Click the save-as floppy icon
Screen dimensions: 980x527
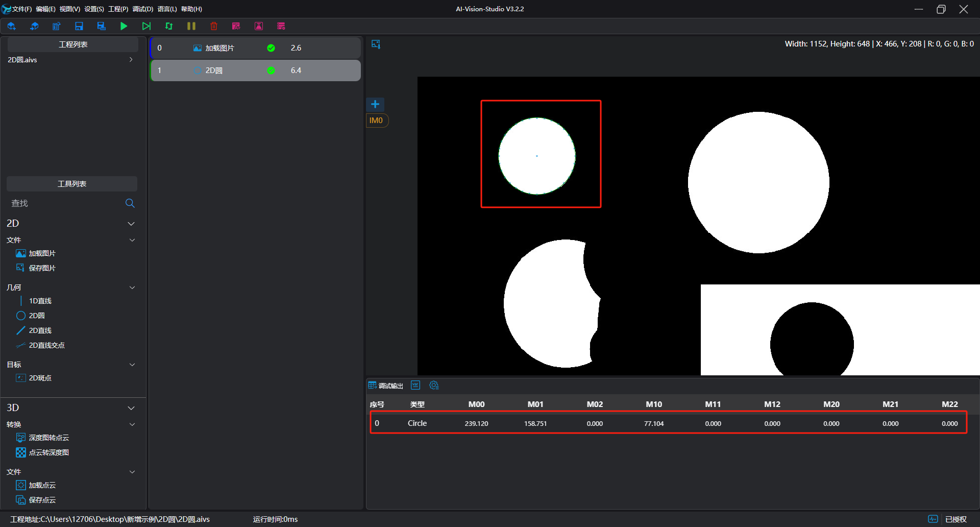click(102, 26)
